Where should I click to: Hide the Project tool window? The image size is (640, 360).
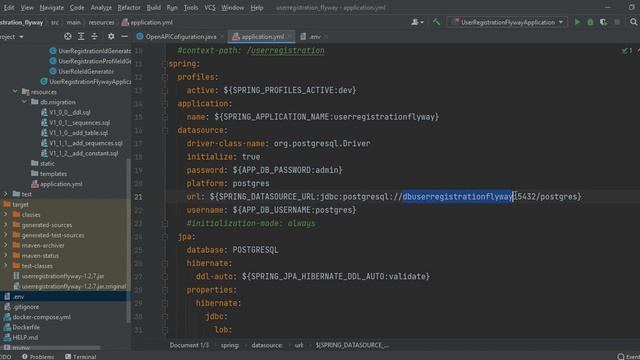point(124,37)
